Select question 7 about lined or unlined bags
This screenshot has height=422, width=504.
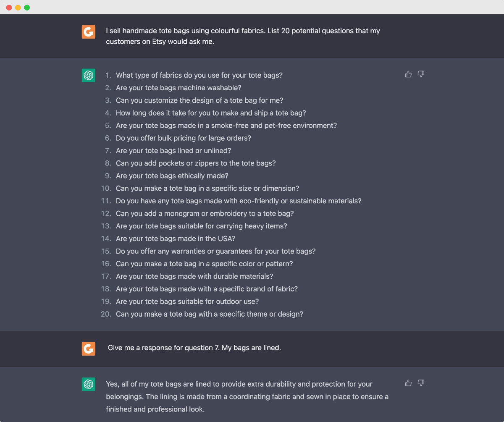[173, 150]
